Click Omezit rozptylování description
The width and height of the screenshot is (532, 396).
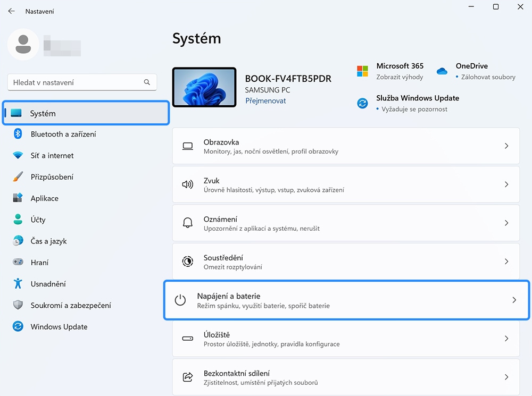(x=233, y=267)
